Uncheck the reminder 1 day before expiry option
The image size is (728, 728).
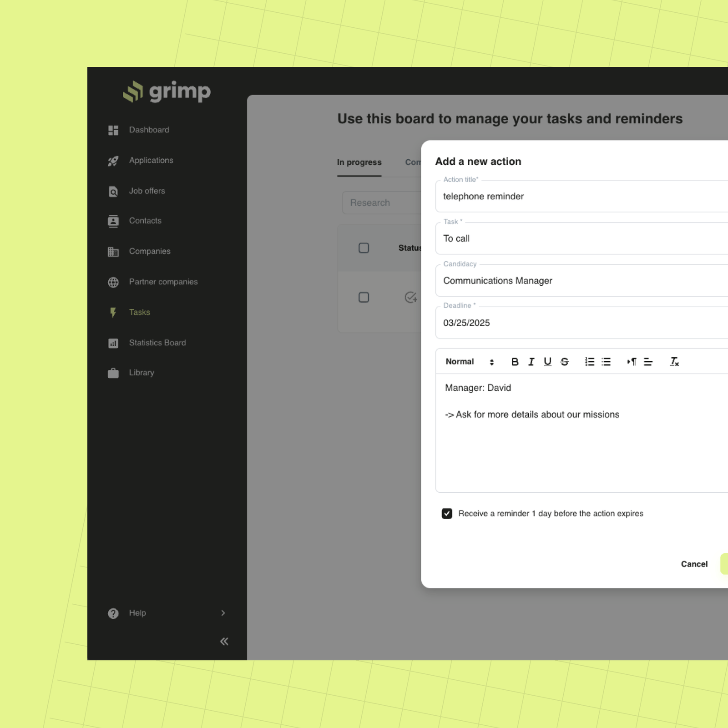coord(447,513)
